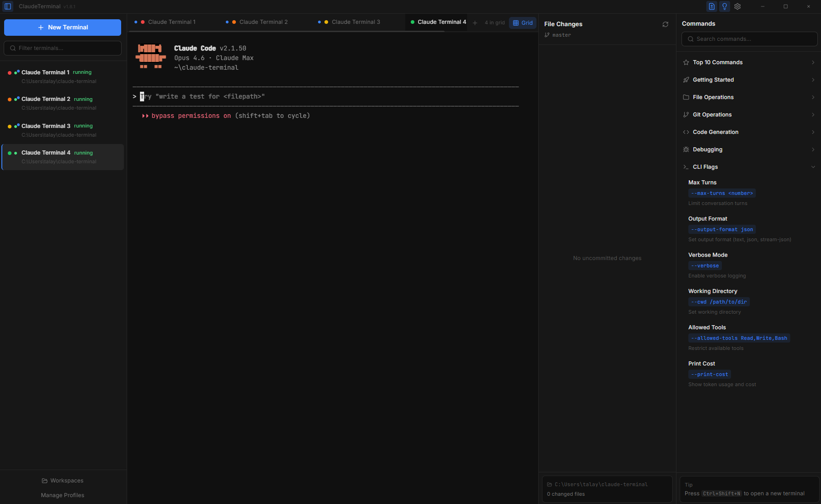Switch to Claude Terminal 2 tab
This screenshot has width=821, height=504.
263,22
